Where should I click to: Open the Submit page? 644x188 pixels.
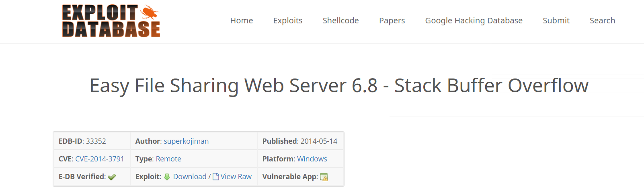pos(556,21)
